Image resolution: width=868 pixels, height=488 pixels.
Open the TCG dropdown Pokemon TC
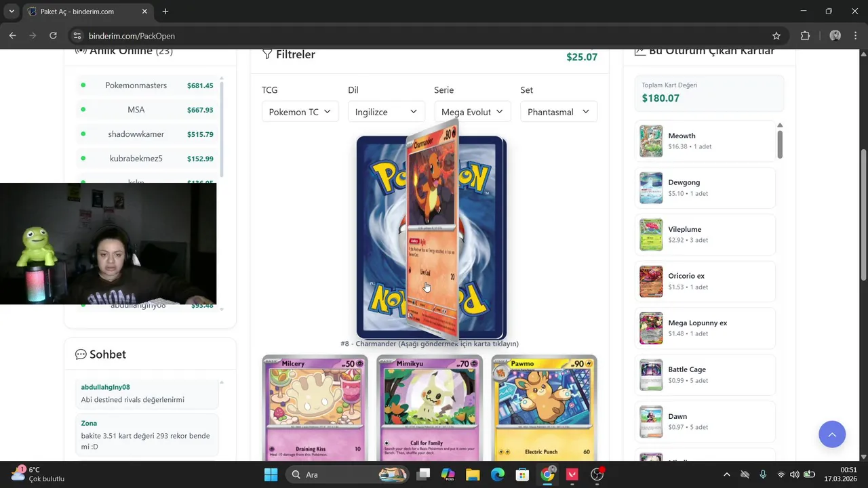(300, 112)
